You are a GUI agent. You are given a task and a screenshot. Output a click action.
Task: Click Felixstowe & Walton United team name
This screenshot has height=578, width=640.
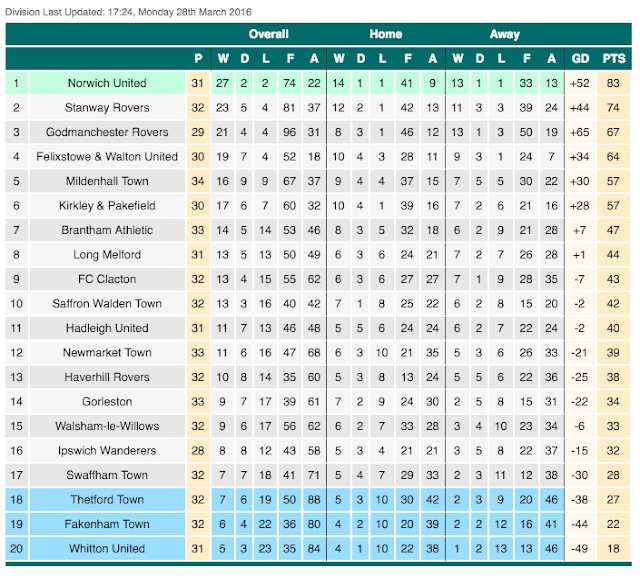107,157
